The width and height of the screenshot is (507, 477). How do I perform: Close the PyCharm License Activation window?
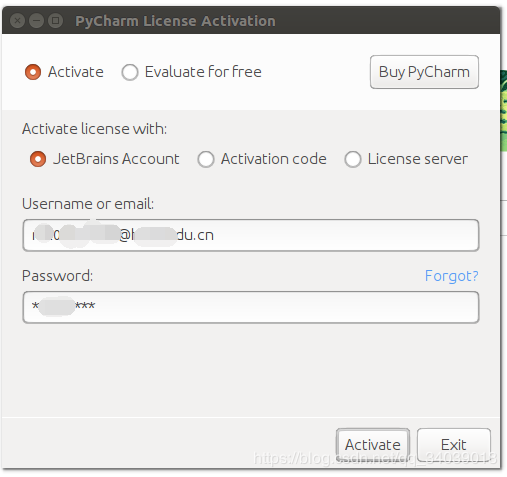tap(17, 21)
